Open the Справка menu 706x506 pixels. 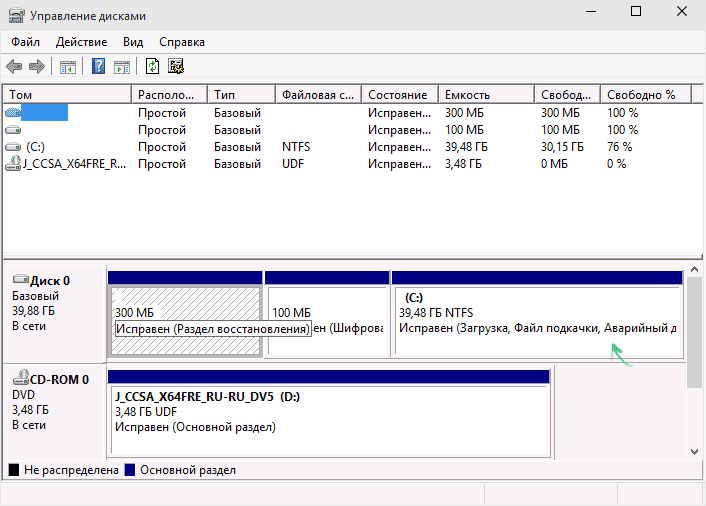[182, 42]
